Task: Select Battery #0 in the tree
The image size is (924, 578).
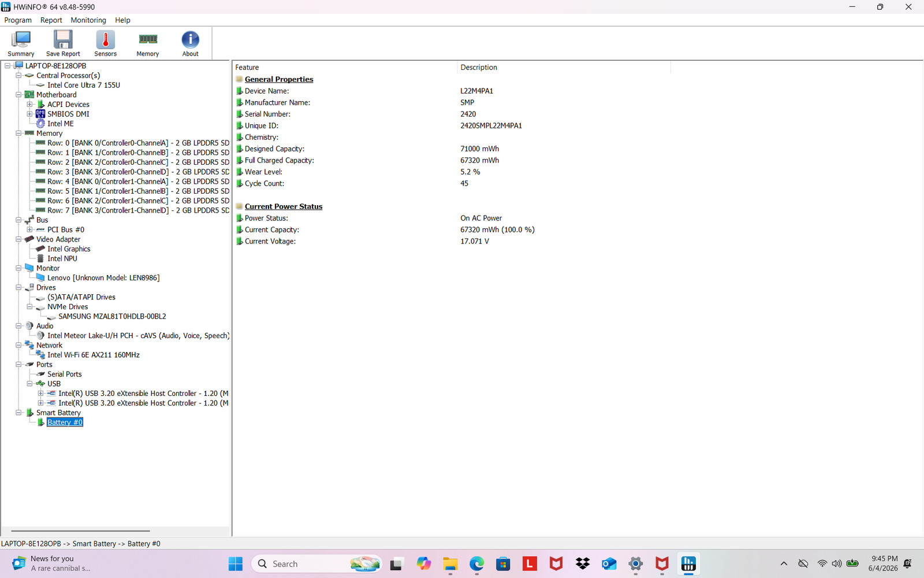Action: [65, 423]
